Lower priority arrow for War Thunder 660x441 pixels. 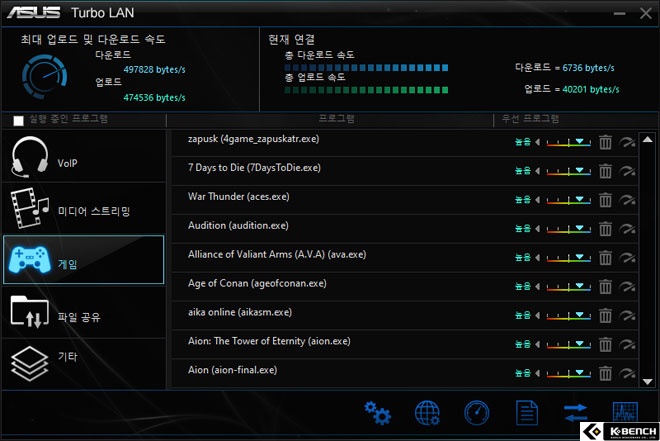[x=538, y=200]
